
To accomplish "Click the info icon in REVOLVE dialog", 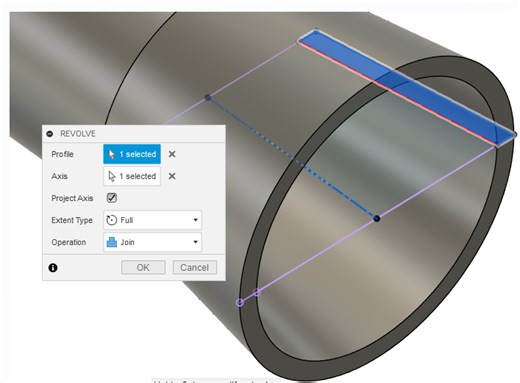I will [x=53, y=268].
